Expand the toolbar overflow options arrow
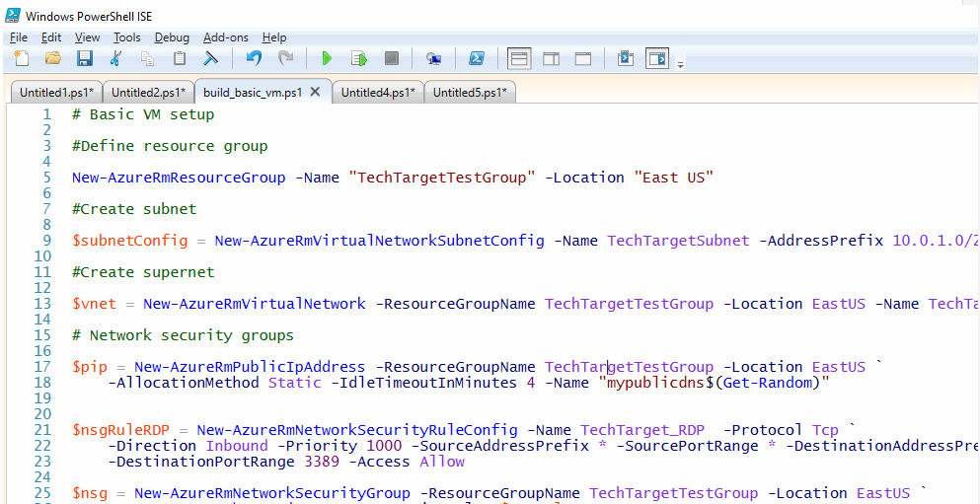Screen dimensions: 980x504 tap(681, 64)
